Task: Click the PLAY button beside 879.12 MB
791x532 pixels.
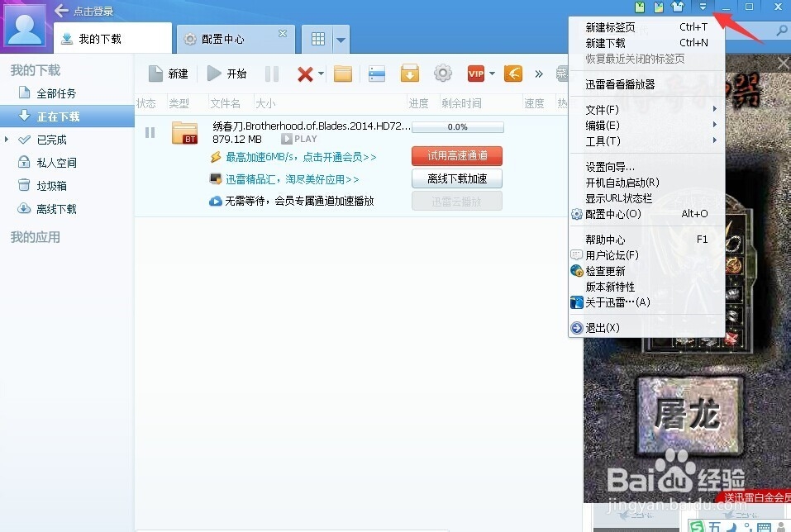Action: coord(299,139)
